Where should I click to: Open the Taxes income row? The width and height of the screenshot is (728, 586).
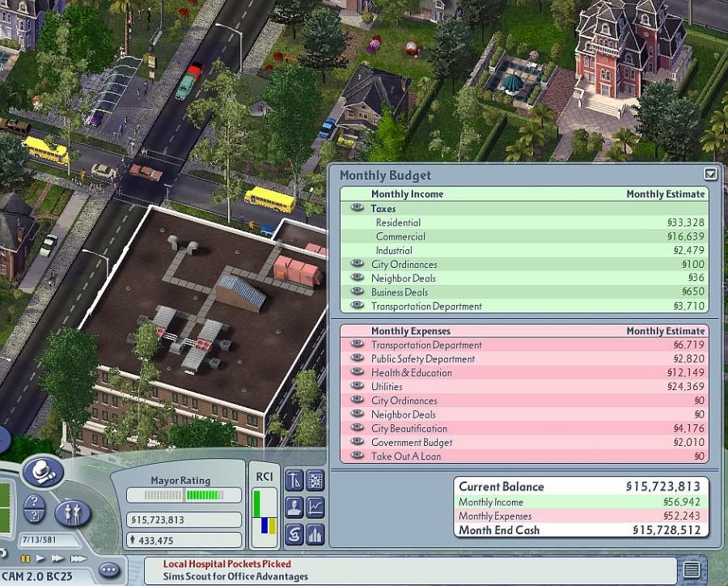tap(525, 208)
